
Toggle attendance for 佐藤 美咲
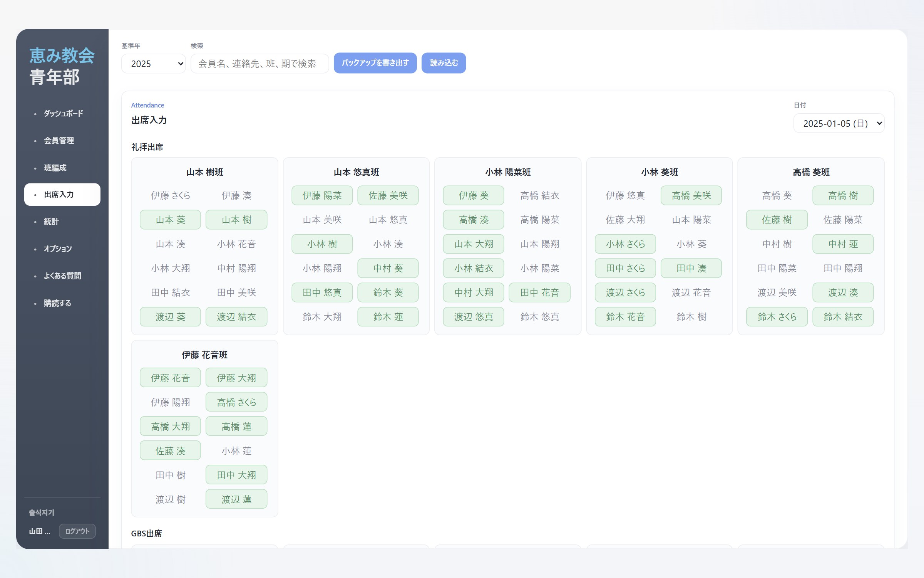(388, 195)
